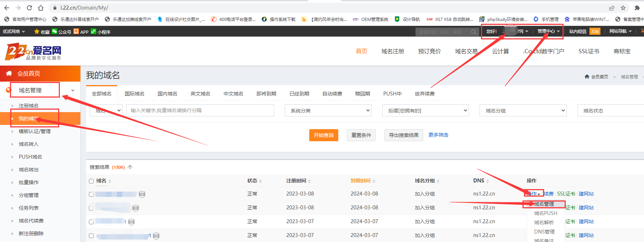644x242 pixels.
Task: Click 建网站 on the third domain row
Action: pos(586,221)
